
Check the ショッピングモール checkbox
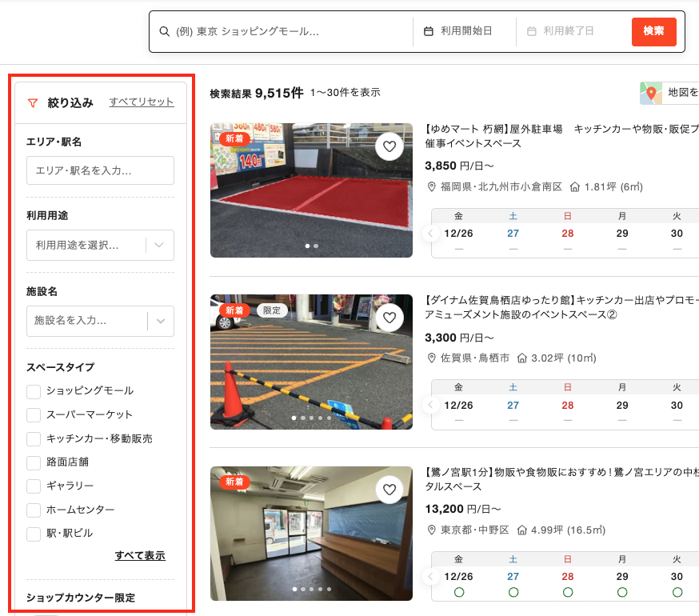[x=34, y=391]
